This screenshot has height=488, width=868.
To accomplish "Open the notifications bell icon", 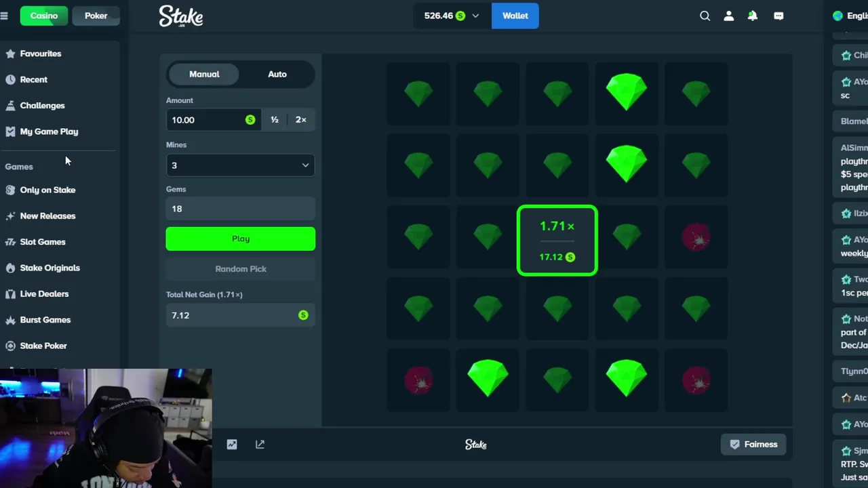I will (x=753, y=16).
